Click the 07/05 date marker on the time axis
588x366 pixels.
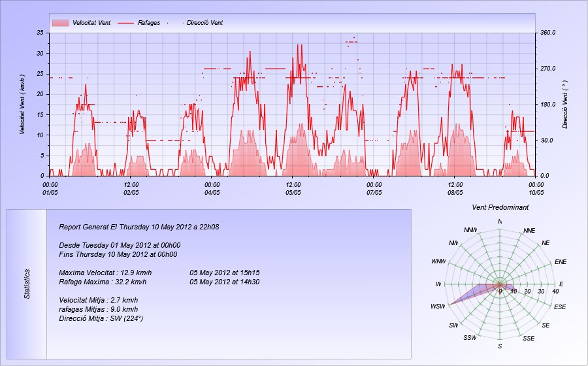(374, 192)
